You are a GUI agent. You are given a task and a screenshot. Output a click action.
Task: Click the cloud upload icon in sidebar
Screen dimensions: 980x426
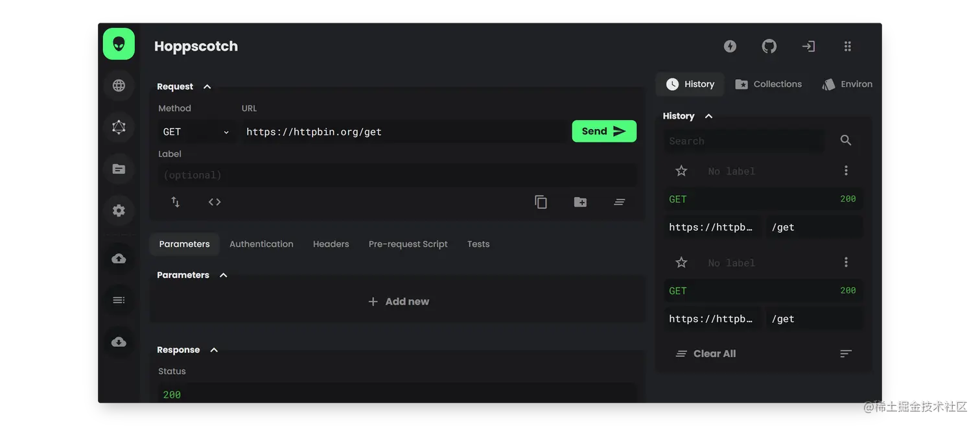[x=119, y=259]
